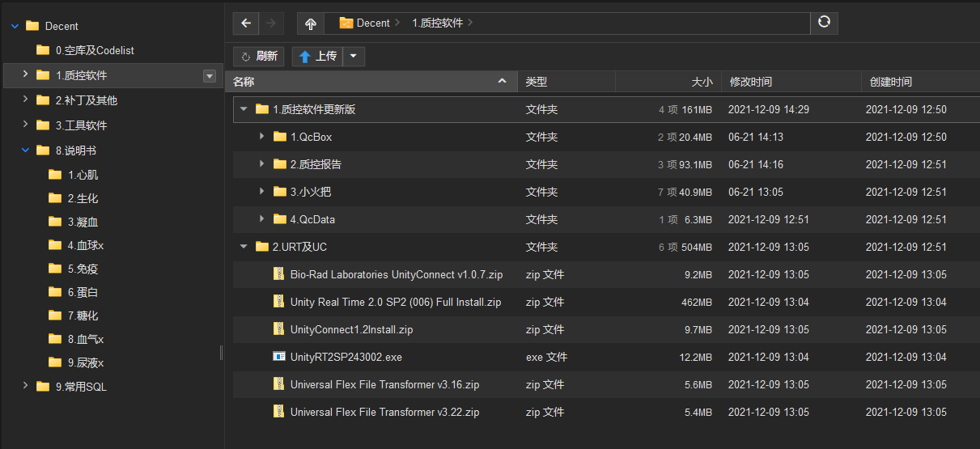Viewport: 980px width, 449px height.
Task: Click the back navigation arrow
Action: point(246,23)
